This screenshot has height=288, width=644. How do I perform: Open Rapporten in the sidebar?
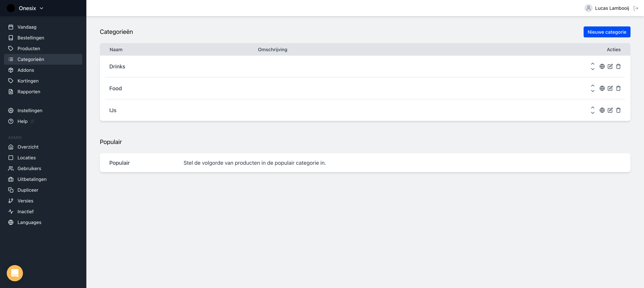click(43, 92)
